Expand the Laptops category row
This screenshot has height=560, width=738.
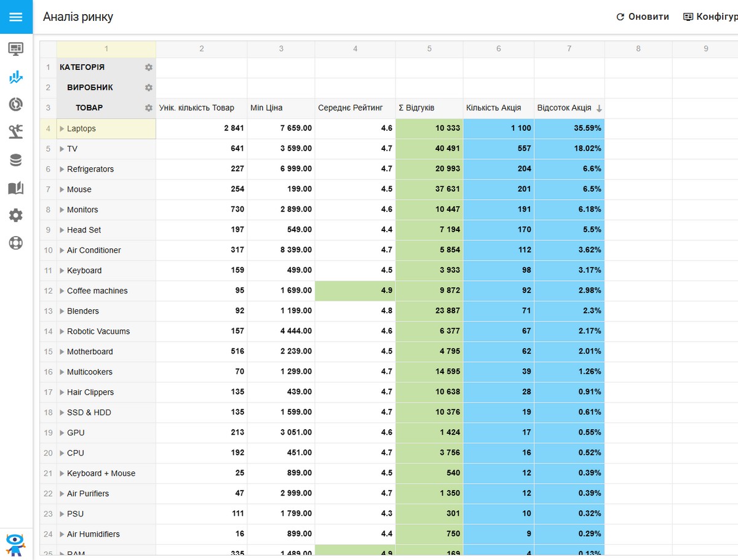click(x=62, y=128)
